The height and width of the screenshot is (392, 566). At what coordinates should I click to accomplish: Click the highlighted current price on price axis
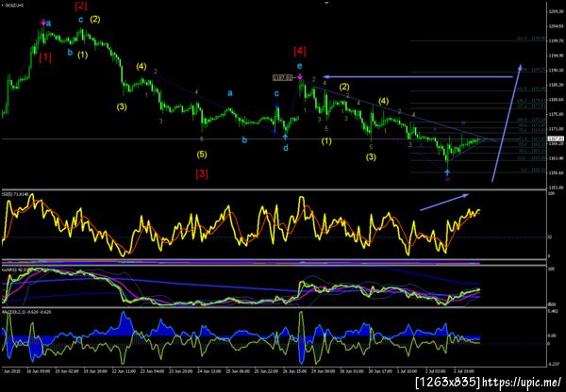(x=554, y=139)
